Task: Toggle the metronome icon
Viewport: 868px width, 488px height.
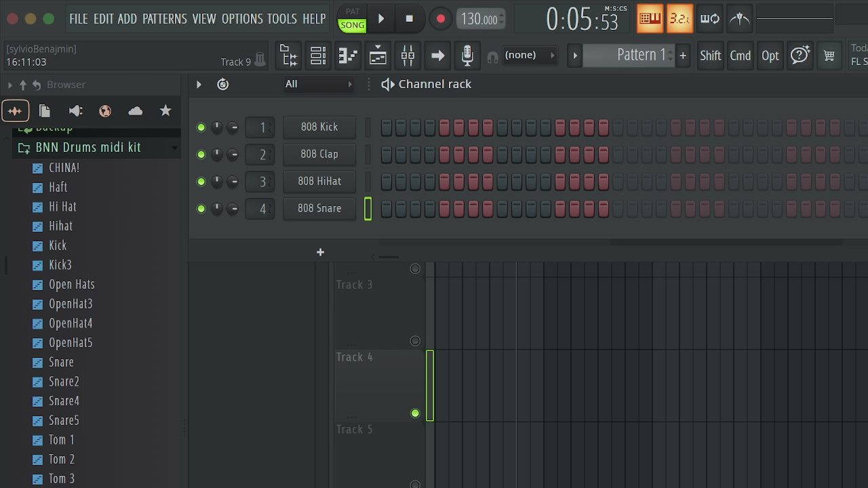Action: [x=740, y=18]
